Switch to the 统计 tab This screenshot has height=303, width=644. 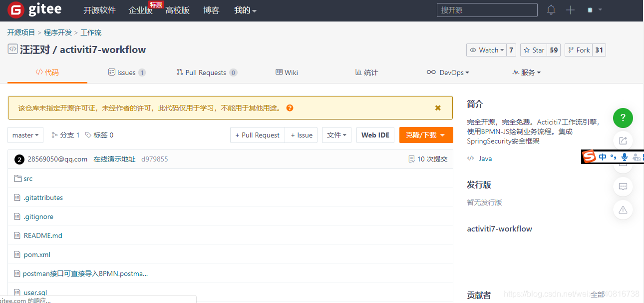tap(366, 72)
